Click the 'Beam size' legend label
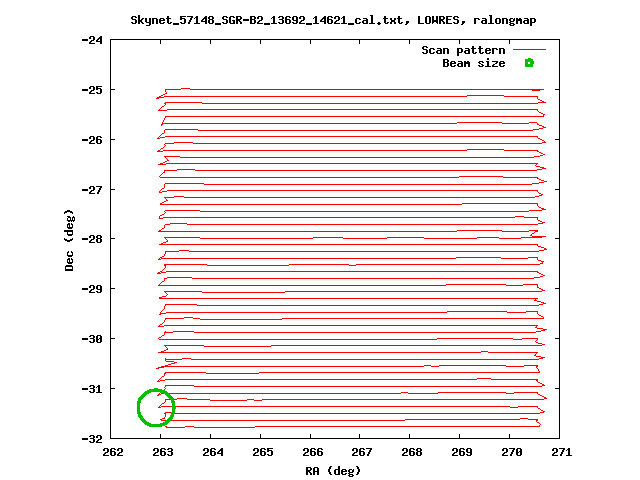Screen dimensions: 640x480 (474, 63)
